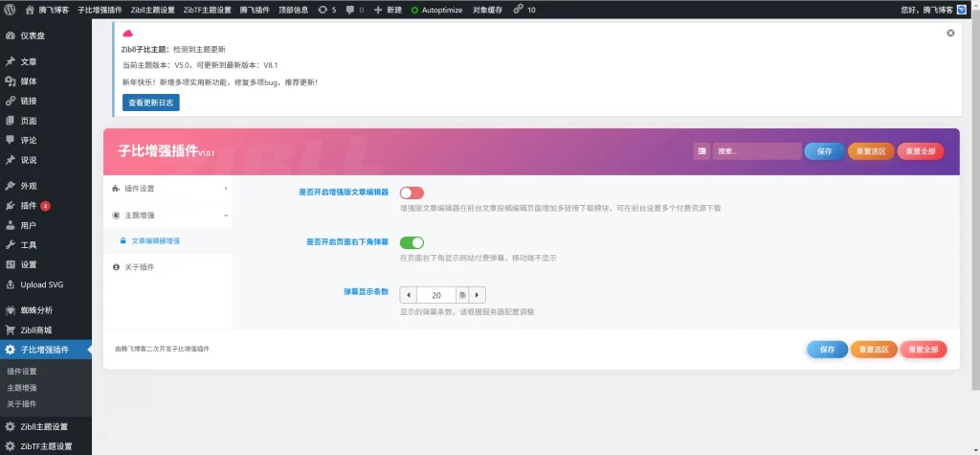The image size is (980, 455).
Task: Collapse 主题增强 in the plugin panel
Action: click(168, 216)
